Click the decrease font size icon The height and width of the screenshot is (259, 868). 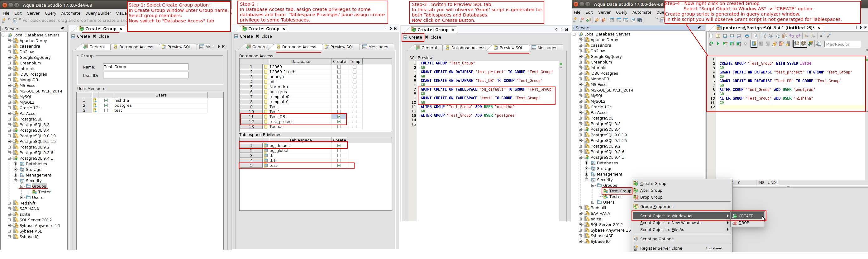tap(822, 36)
